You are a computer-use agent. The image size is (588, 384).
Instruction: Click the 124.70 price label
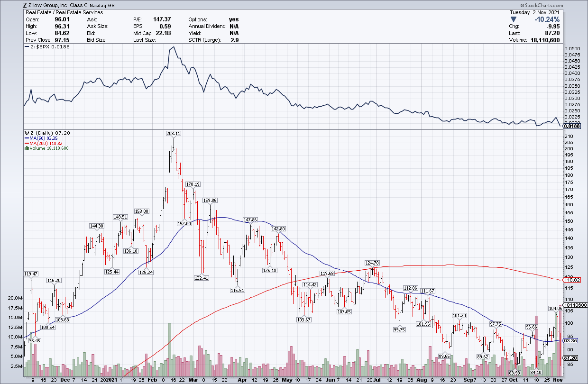(x=373, y=262)
